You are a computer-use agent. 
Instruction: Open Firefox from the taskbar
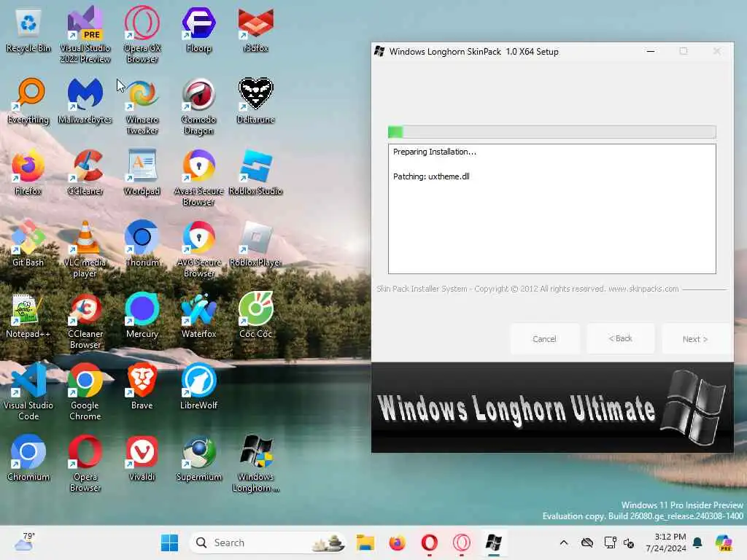tap(397, 542)
